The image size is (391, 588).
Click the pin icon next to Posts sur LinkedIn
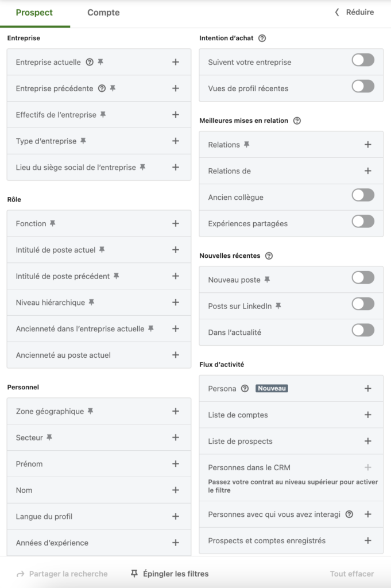278,306
